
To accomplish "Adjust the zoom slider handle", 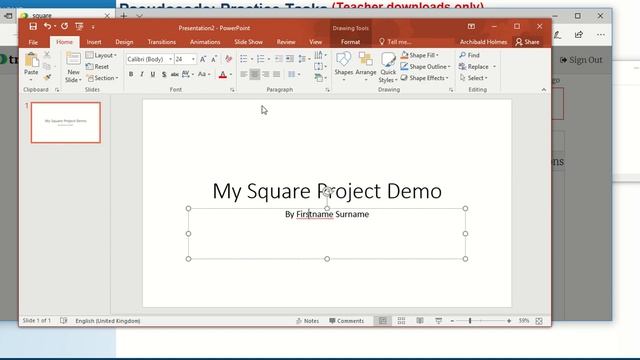I will 470,321.
